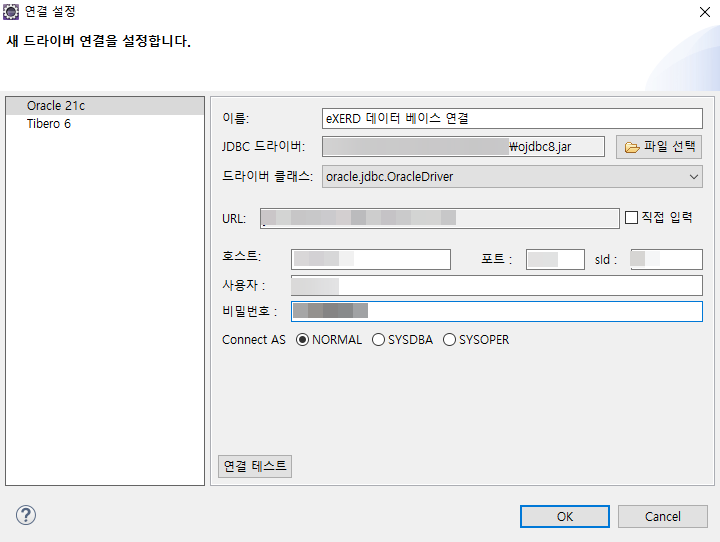Select Tibero 6 in driver list
This screenshot has width=720, height=542.
coord(105,124)
